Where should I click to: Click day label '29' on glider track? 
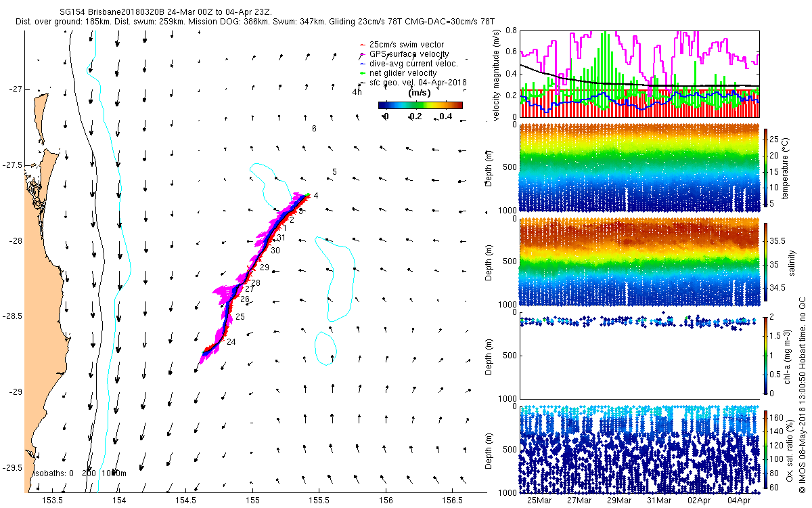(265, 268)
